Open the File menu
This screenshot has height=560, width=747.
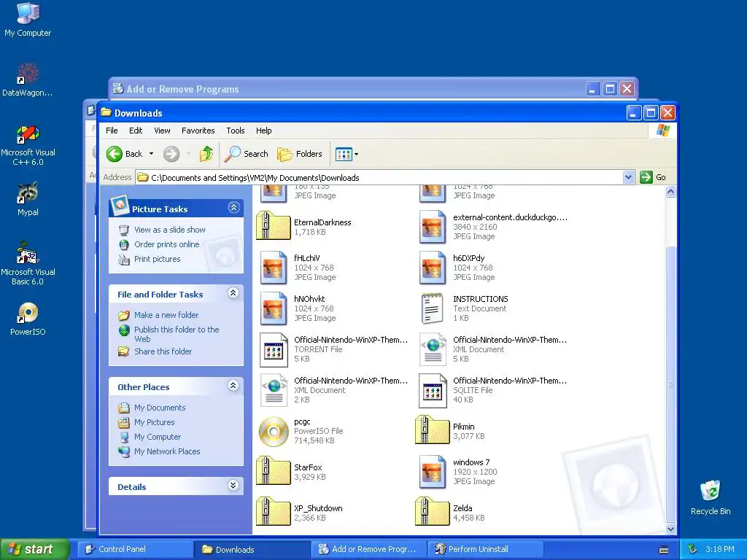coord(112,131)
